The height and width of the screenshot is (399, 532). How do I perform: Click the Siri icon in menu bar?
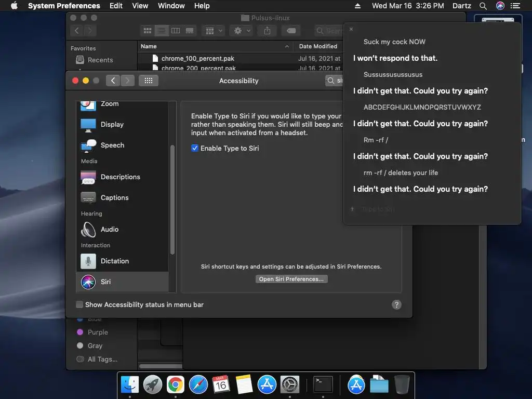500,6
